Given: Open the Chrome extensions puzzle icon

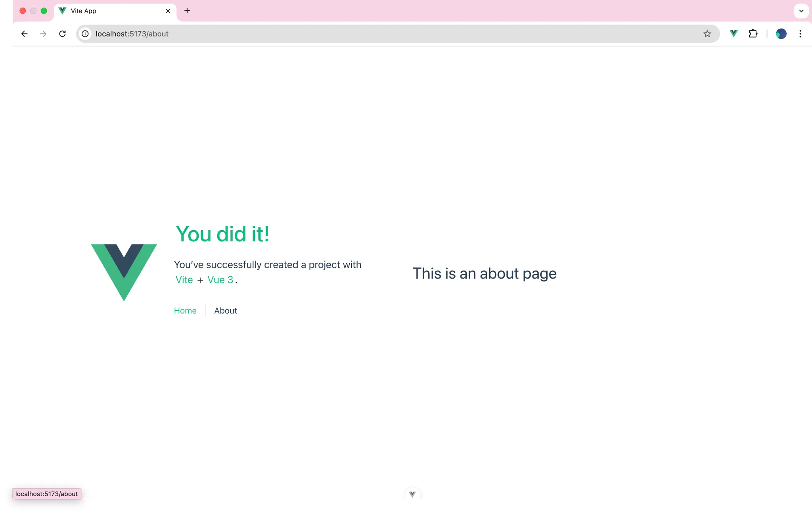Looking at the screenshot, I should point(753,34).
